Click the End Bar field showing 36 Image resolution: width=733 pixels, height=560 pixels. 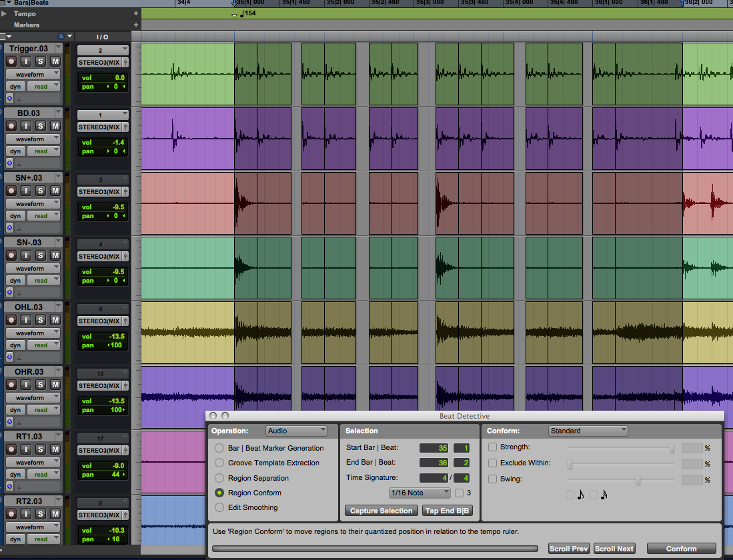(x=434, y=463)
